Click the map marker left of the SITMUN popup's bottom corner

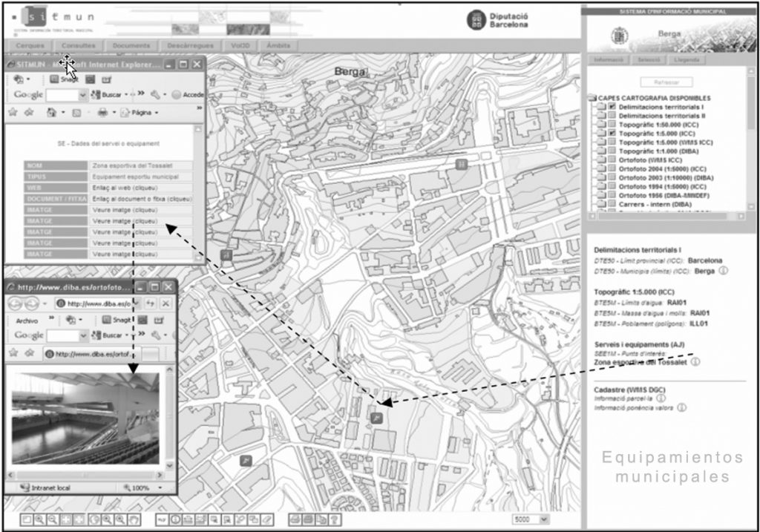226,254
